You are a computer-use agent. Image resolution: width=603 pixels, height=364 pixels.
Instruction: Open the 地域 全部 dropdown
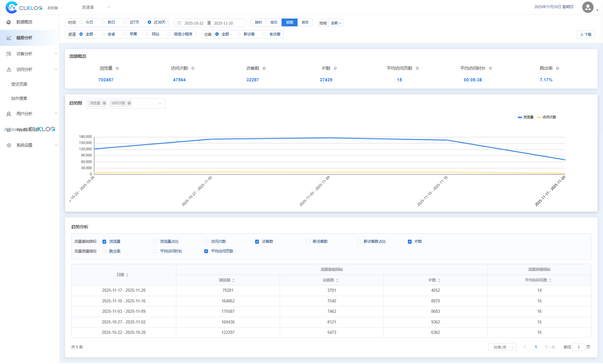[x=336, y=23]
